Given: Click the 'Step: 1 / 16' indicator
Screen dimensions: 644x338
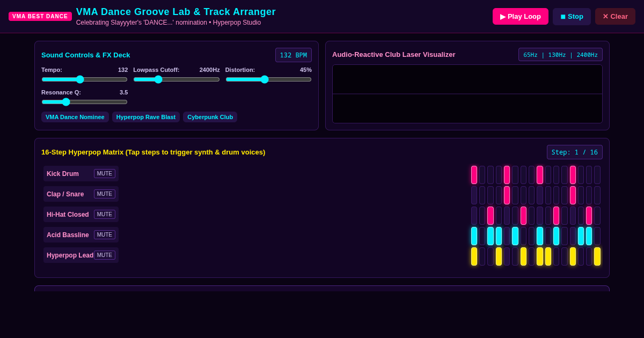Looking at the screenshot, I should (575, 152).
